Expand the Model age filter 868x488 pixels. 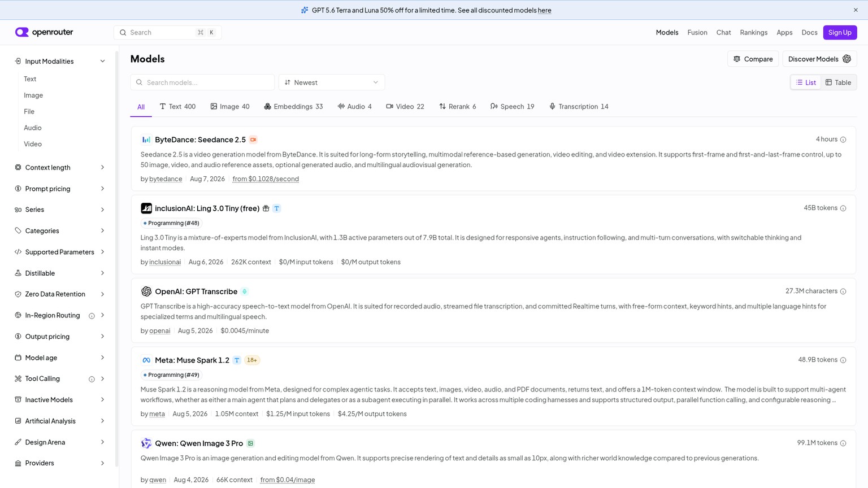click(x=60, y=358)
